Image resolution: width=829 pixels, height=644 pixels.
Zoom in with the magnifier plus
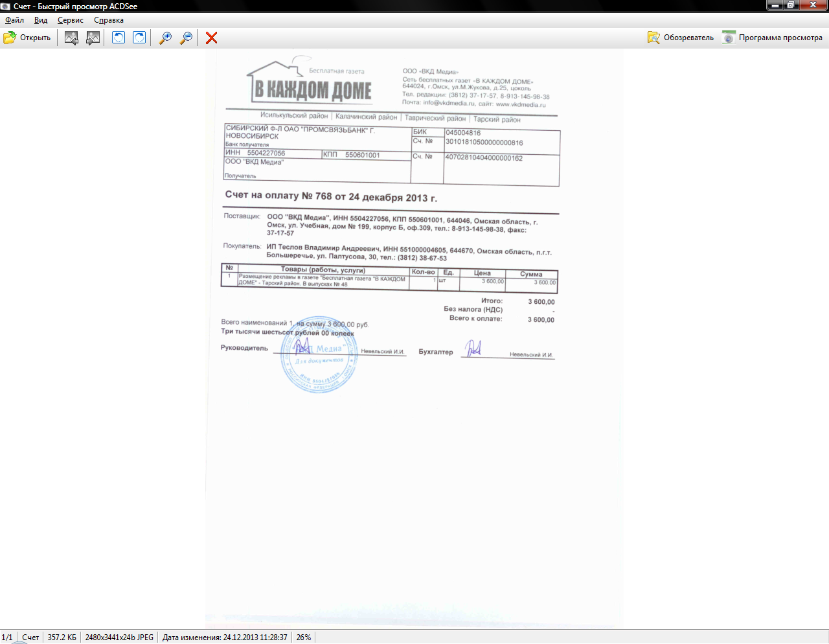tap(165, 38)
